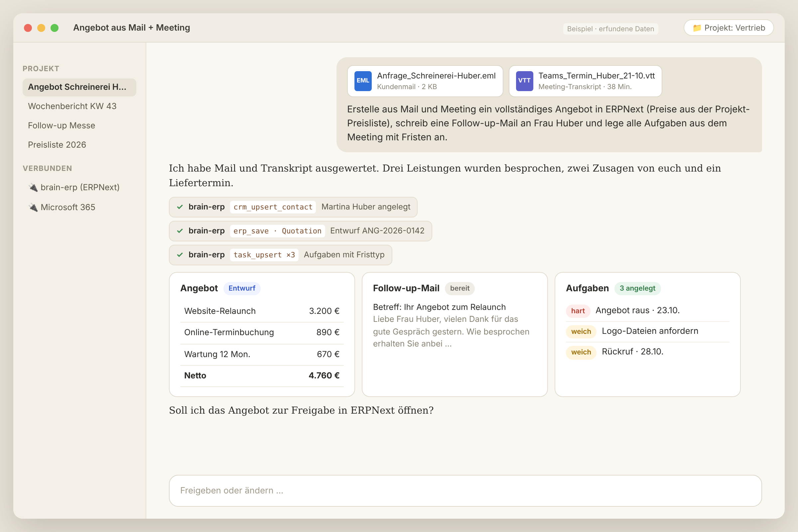798x532 pixels.
Task: Expand the erp_save Quotation tool call
Action: click(300, 231)
